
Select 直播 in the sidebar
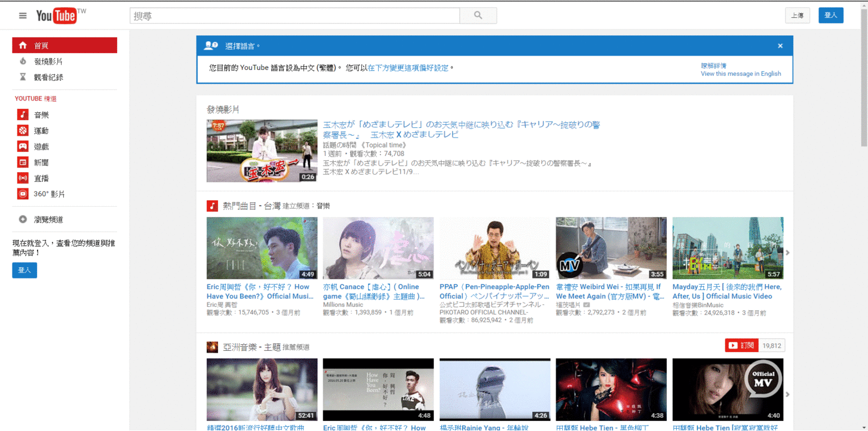(65, 178)
